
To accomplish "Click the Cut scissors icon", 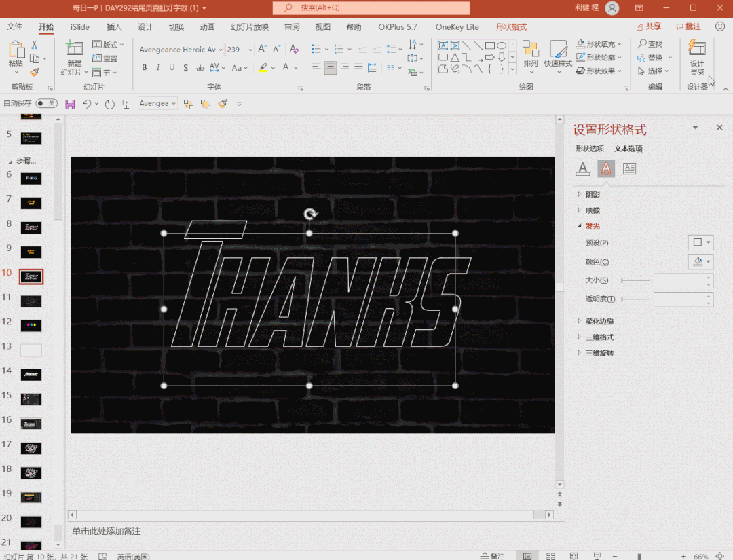I will (x=35, y=45).
